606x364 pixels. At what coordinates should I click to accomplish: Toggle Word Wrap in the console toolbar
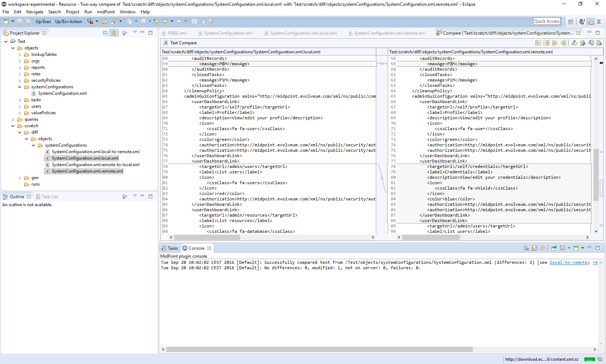pyautogui.click(x=543, y=248)
